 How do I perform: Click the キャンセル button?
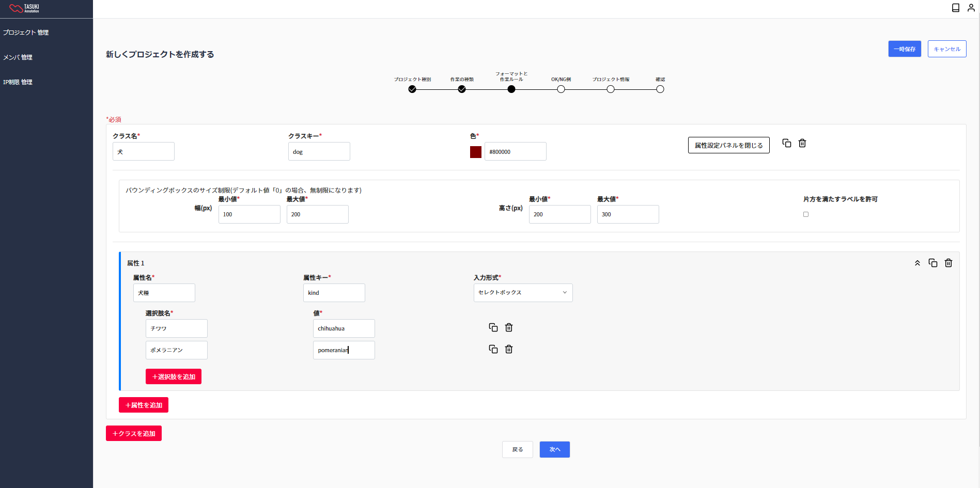point(947,49)
